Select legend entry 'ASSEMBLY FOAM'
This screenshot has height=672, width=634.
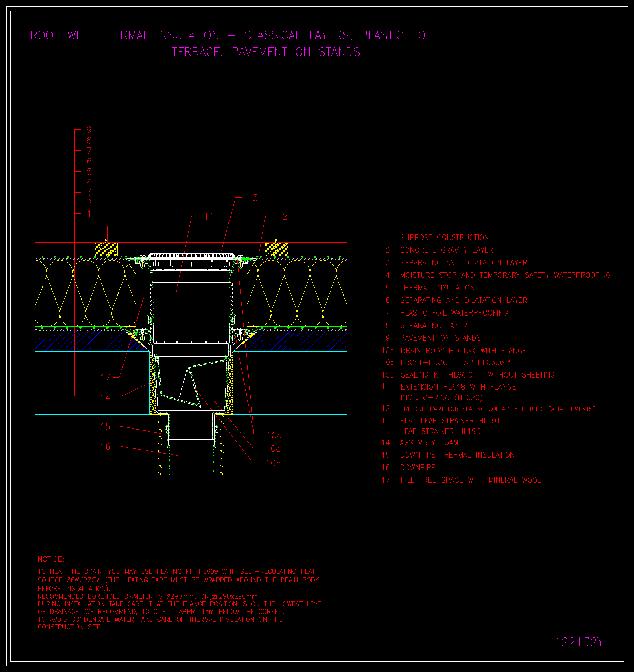(429, 443)
